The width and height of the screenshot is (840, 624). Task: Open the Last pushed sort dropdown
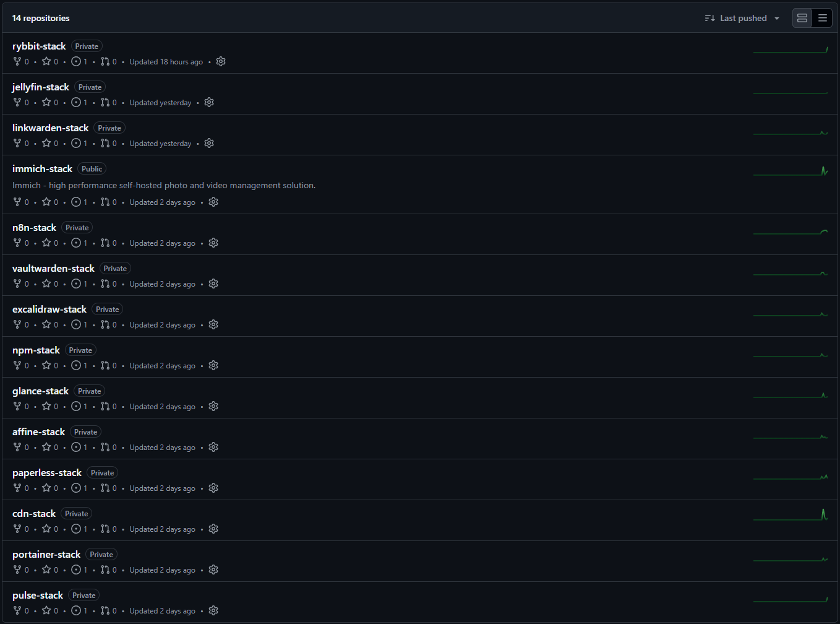click(743, 18)
